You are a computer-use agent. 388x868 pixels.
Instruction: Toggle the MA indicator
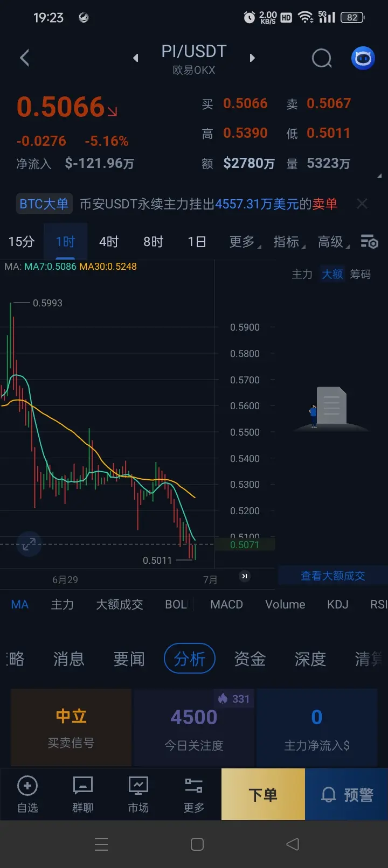click(x=19, y=604)
